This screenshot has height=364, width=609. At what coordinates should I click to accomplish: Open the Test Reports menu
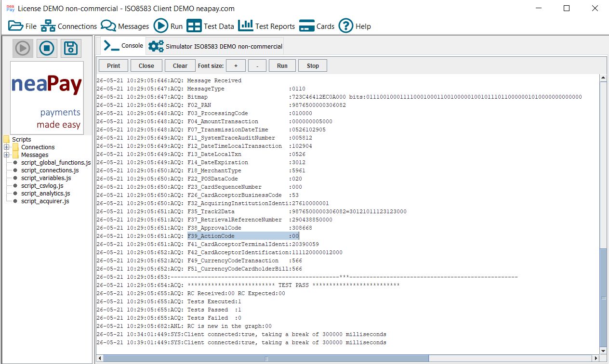[x=266, y=26]
